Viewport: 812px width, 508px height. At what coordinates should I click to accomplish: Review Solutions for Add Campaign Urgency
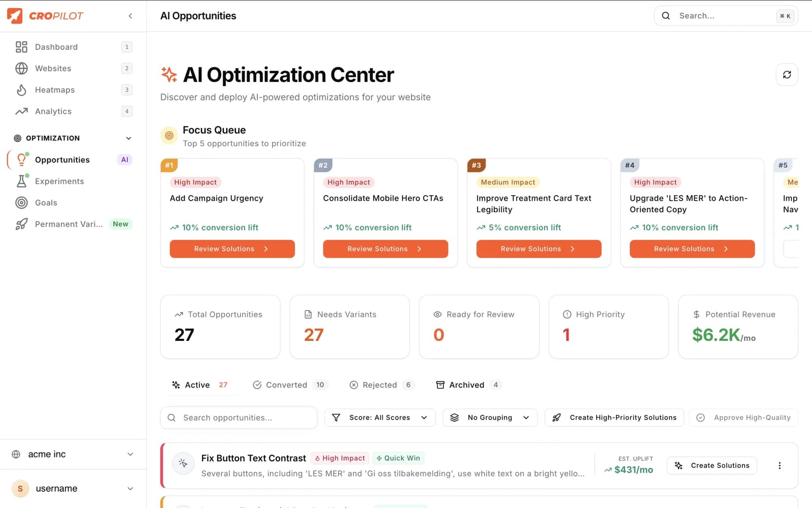click(232, 249)
